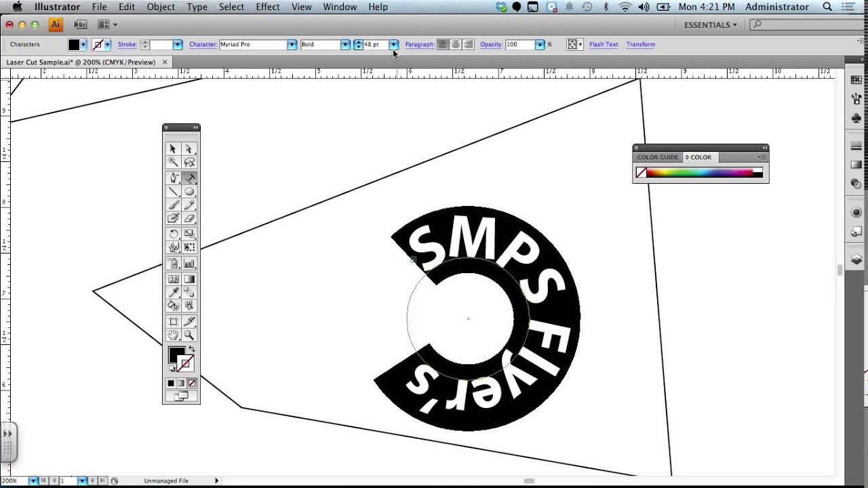The image size is (868, 488).
Task: Select the Magic Wand tool
Action: pyautogui.click(x=174, y=163)
